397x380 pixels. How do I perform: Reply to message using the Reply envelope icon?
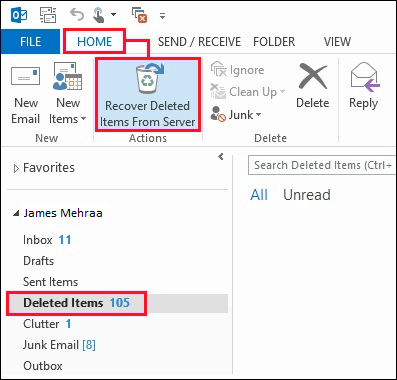pyautogui.click(x=364, y=85)
